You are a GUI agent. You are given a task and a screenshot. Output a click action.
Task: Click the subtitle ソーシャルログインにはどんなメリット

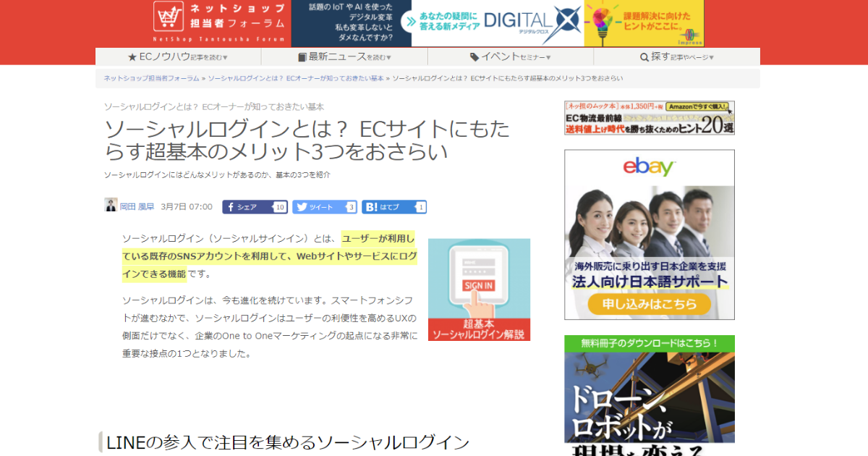tap(217, 175)
